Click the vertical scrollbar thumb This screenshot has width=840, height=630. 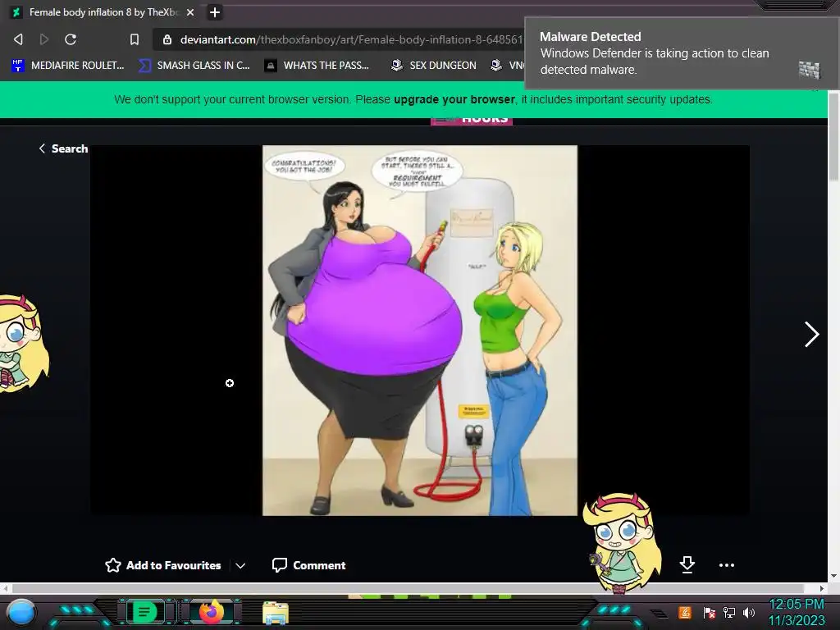[x=834, y=137]
